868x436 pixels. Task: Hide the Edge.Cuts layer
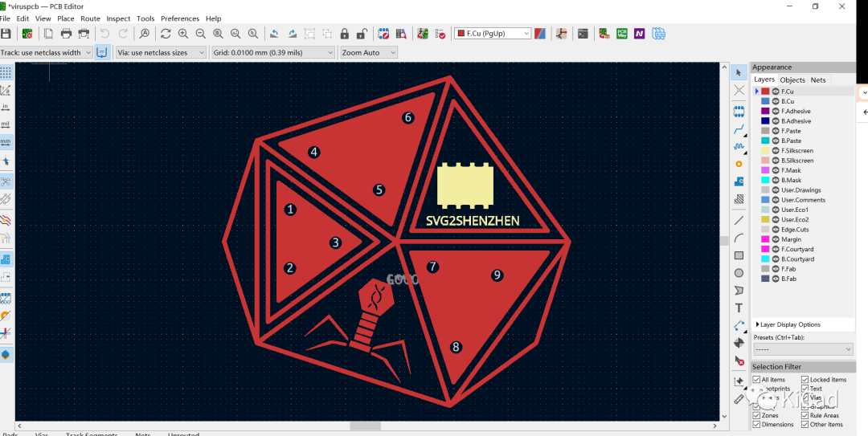coord(776,229)
